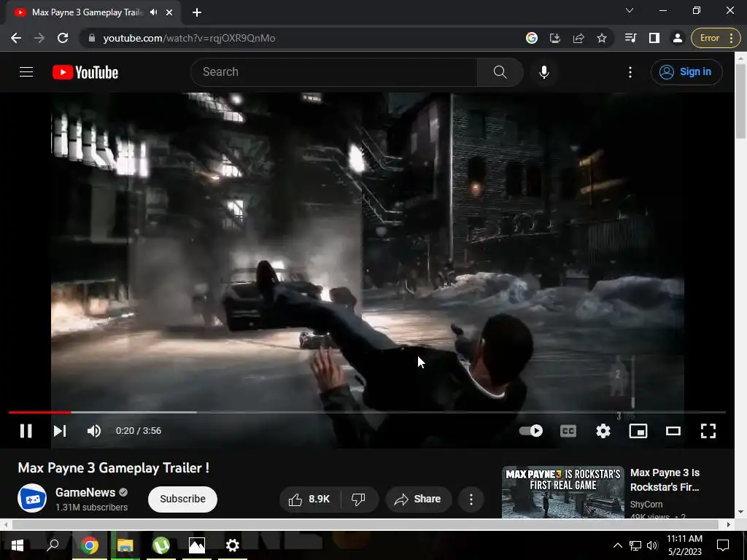Switch to theater mode
Screen dimensions: 747x560
[673, 431]
